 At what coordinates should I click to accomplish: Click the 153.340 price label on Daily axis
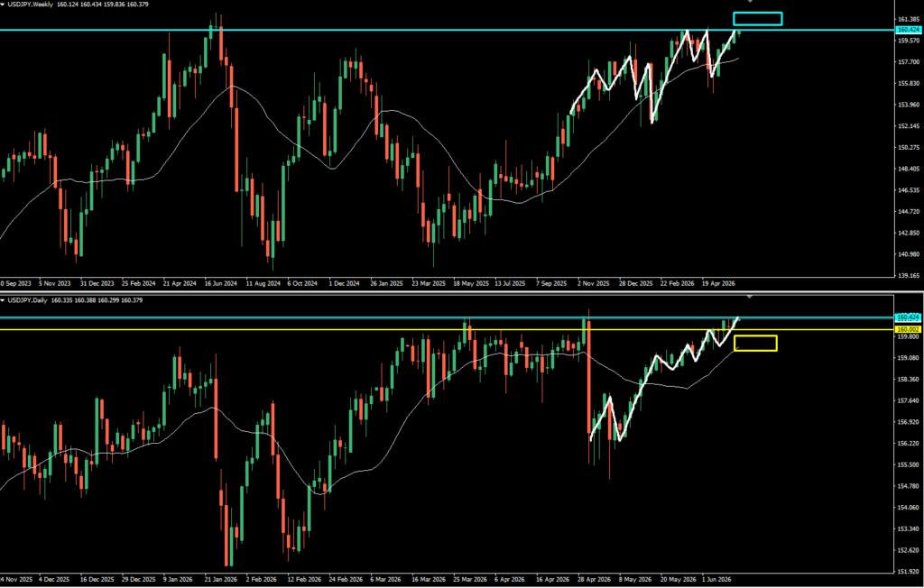click(x=910, y=529)
